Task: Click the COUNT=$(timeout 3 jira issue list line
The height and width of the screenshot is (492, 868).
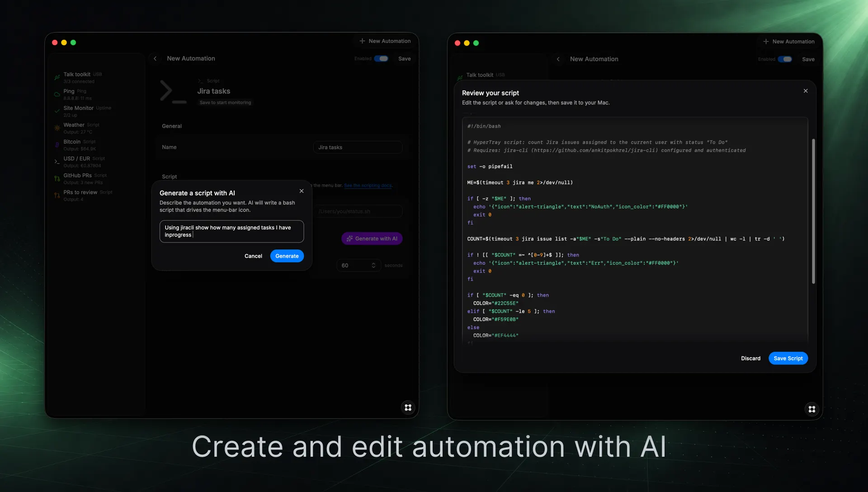Action: [626, 239]
